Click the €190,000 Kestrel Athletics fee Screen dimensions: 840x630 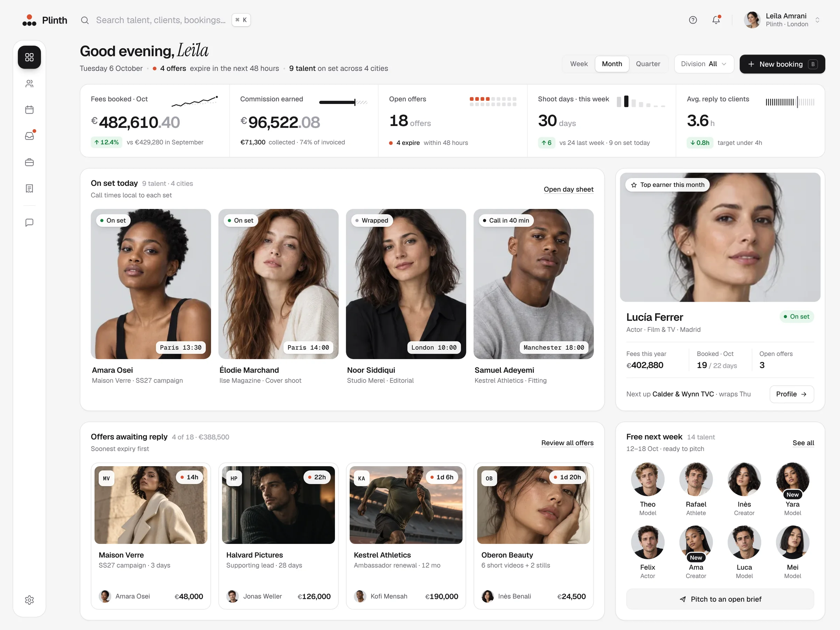click(442, 597)
